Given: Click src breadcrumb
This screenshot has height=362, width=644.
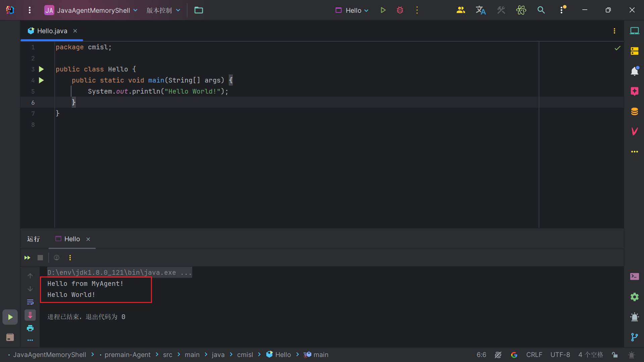Looking at the screenshot, I should coord(168,355).
